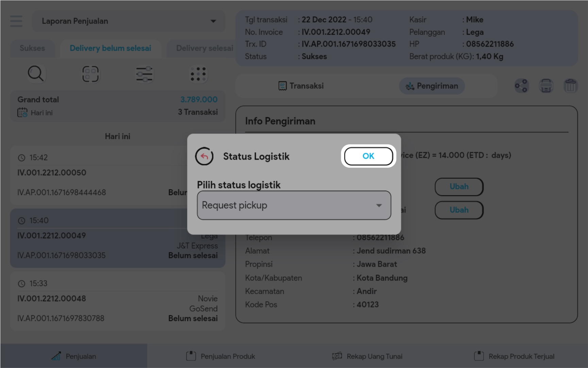Click the printer icon
The height and width of the screenshot is (368, 588).
[x=546, y=86]
